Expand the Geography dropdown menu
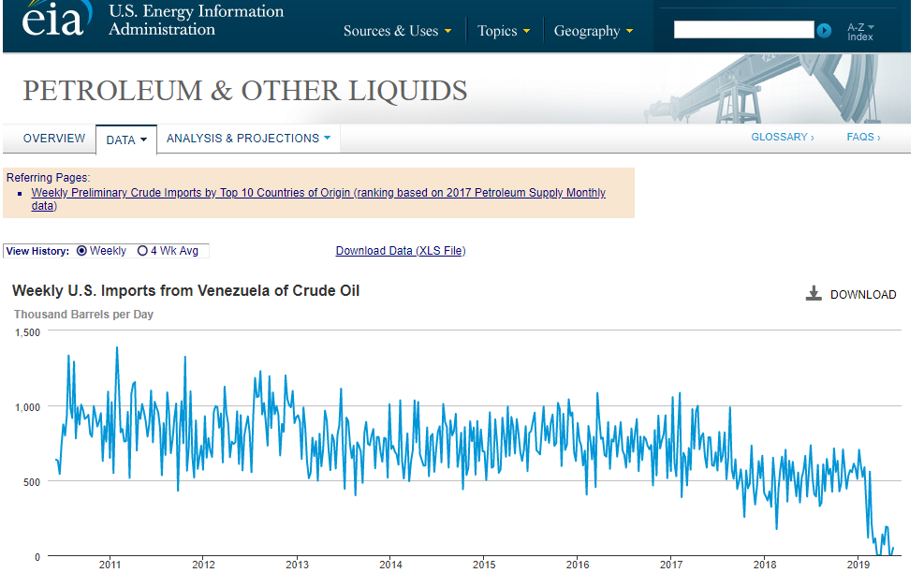This screenshot has height=573, width=924. [593, 31]
